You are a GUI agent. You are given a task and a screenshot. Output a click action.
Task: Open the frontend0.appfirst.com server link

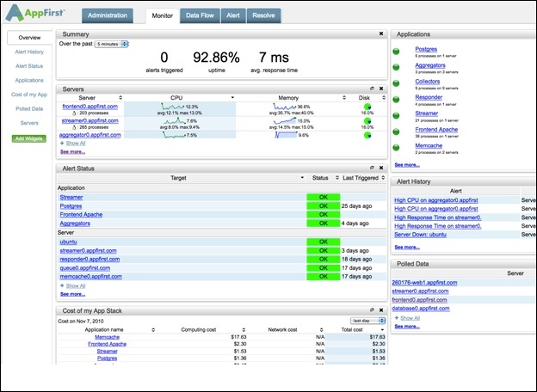coord(90,107)
